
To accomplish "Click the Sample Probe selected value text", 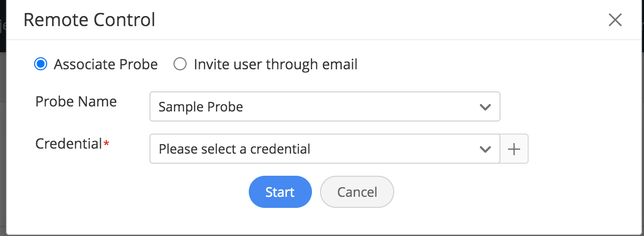I will 201,106.
